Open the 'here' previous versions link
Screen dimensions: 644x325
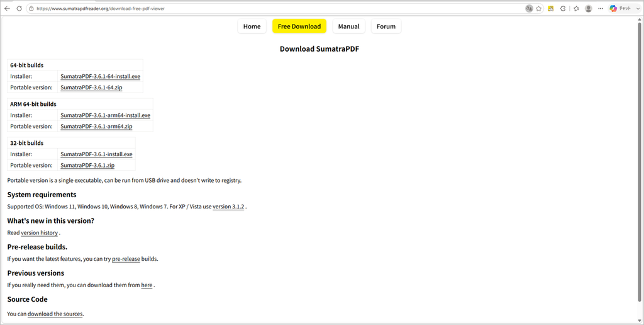coord(147,285)
